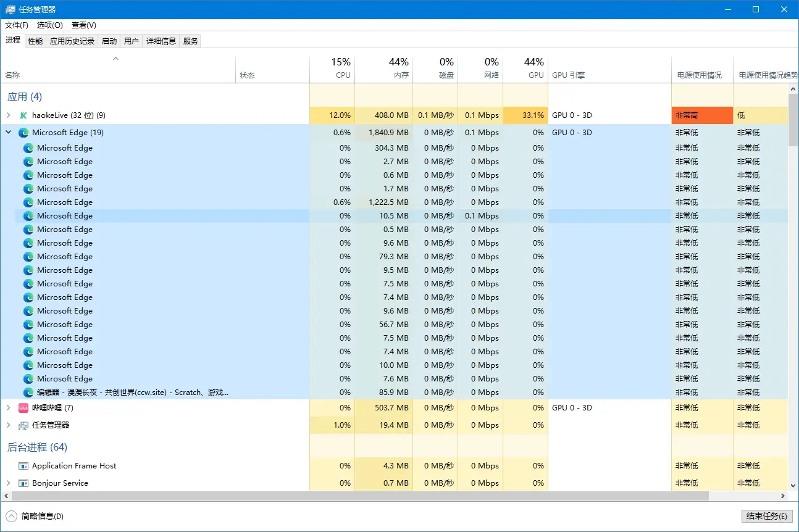Click the vertical scrollbar thumb
799x532 pixels.
793,120
